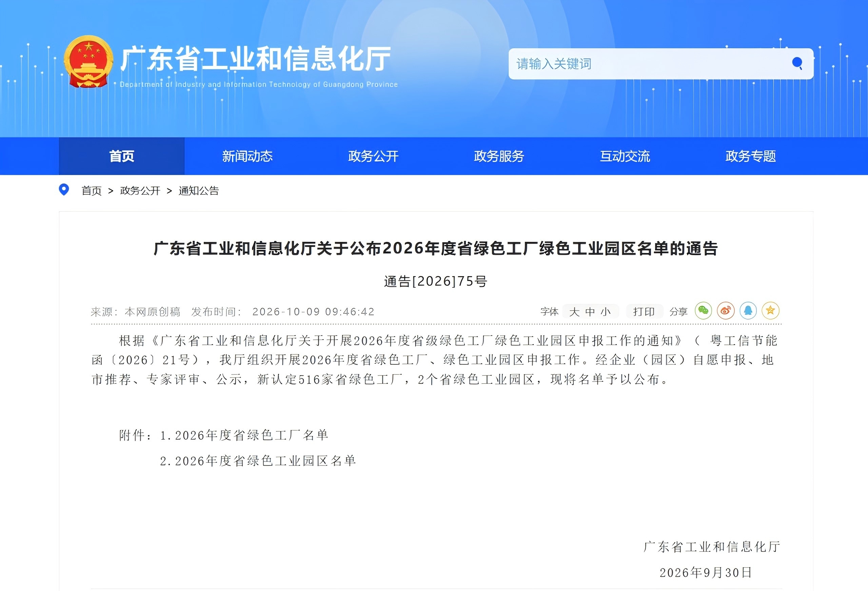The image size is (868, 591).
Task: Go to 通知公告 in the breadcrumb
Action: point(199,191)
